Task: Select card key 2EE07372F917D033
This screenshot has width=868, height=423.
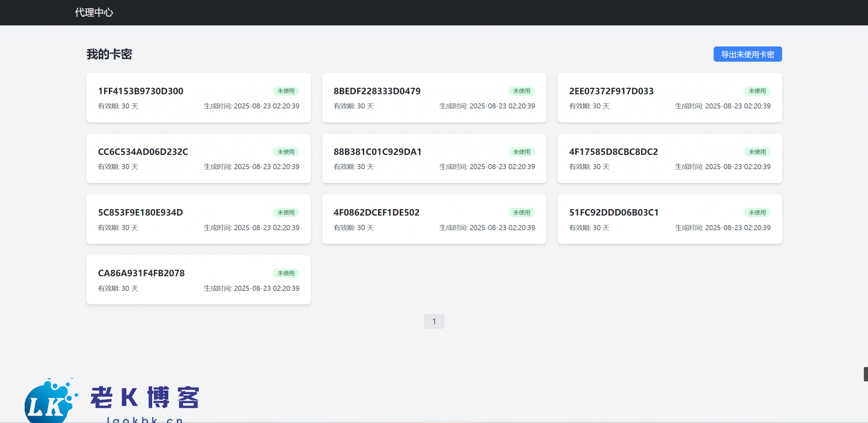Action: click(611, 91)
